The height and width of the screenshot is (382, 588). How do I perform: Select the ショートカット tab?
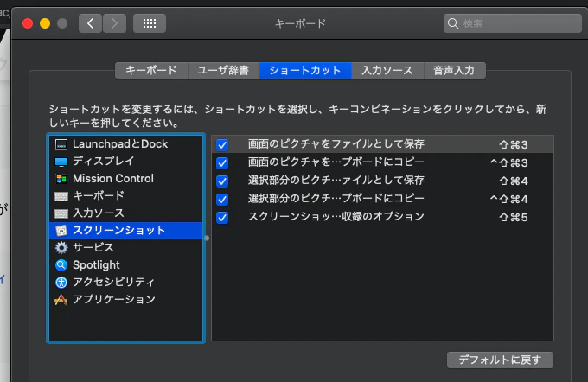pyautogui.click(x=305, y=71)
